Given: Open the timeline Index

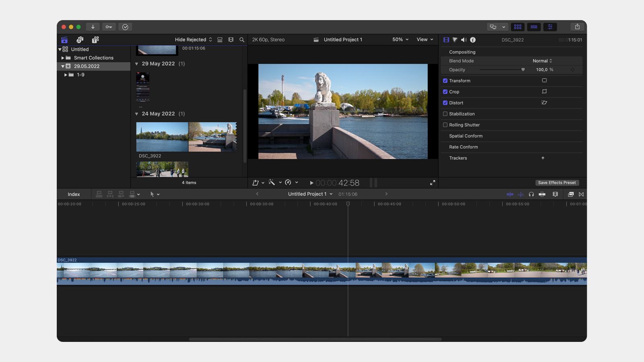Looking at the screenshot, I should [74, 194].
